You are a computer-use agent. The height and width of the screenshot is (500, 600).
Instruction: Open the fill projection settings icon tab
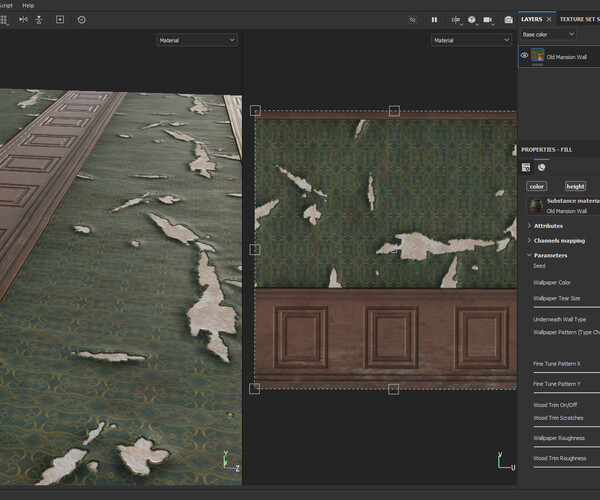[x=526, y=167]
